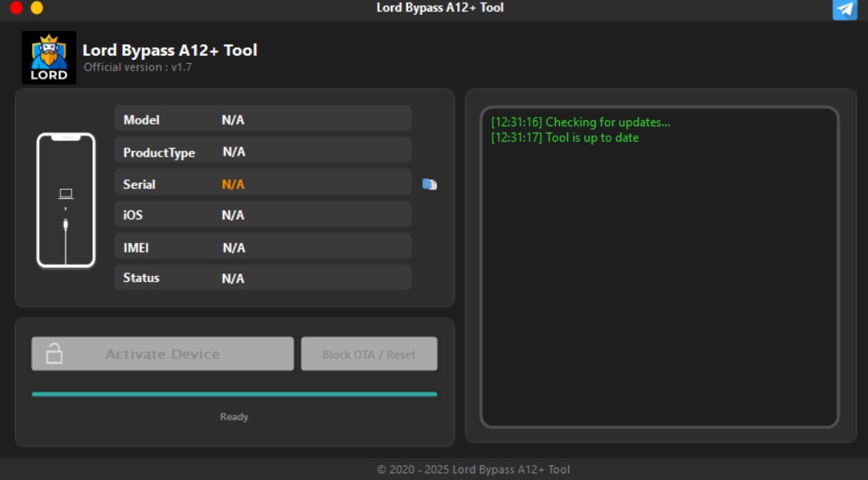Image resolution: width=868 pixels, height=480 pixels.
Task: Click the Official version v1.7 text
Action: click(138, 67)
